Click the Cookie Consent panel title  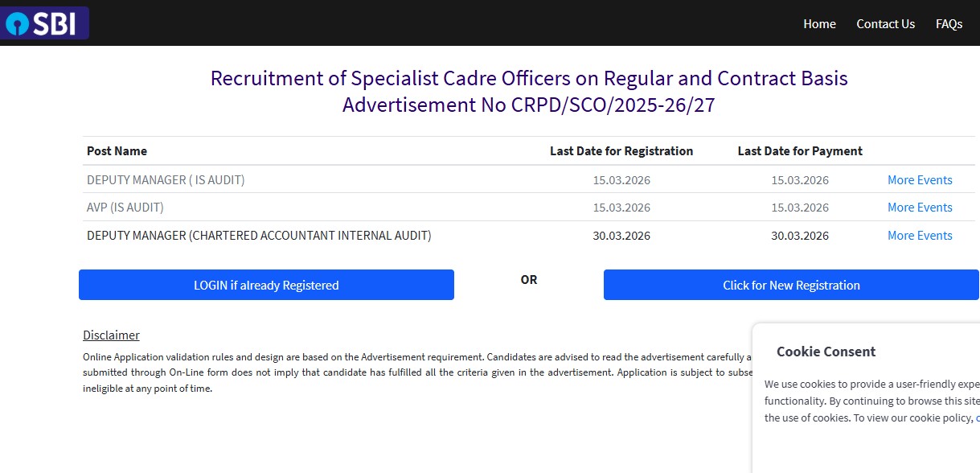point(826,351)
